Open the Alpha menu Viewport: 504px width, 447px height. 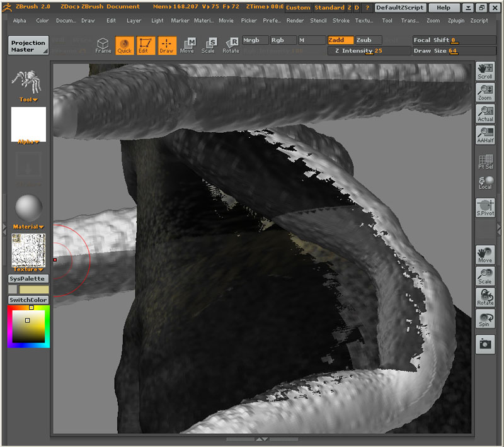[x=20, y=21]
